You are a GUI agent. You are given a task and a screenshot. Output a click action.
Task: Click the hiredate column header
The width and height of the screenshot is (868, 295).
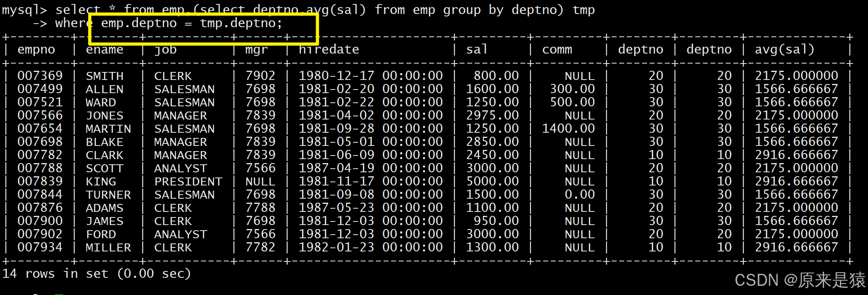click(329, 50)
